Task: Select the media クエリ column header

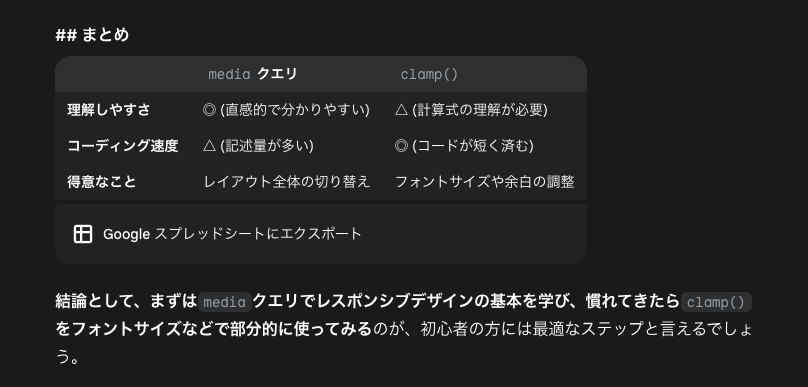Action: coord(252,74)
